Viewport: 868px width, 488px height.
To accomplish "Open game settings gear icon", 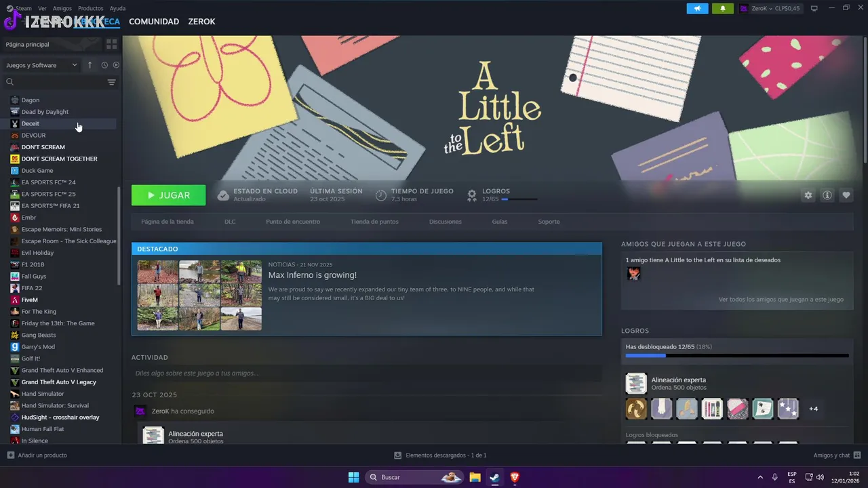I will point(808,195).
